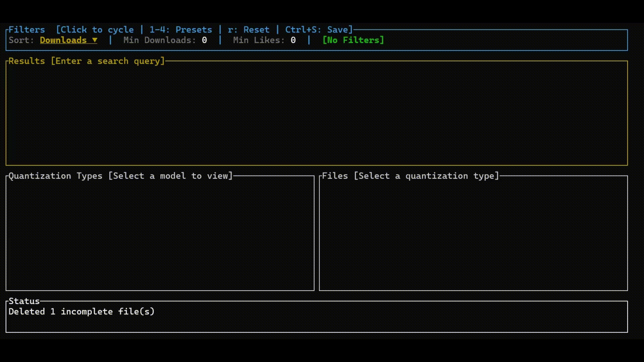644x362 pixels.
Task: Focus the Results panel title
Action: [26, 61]
